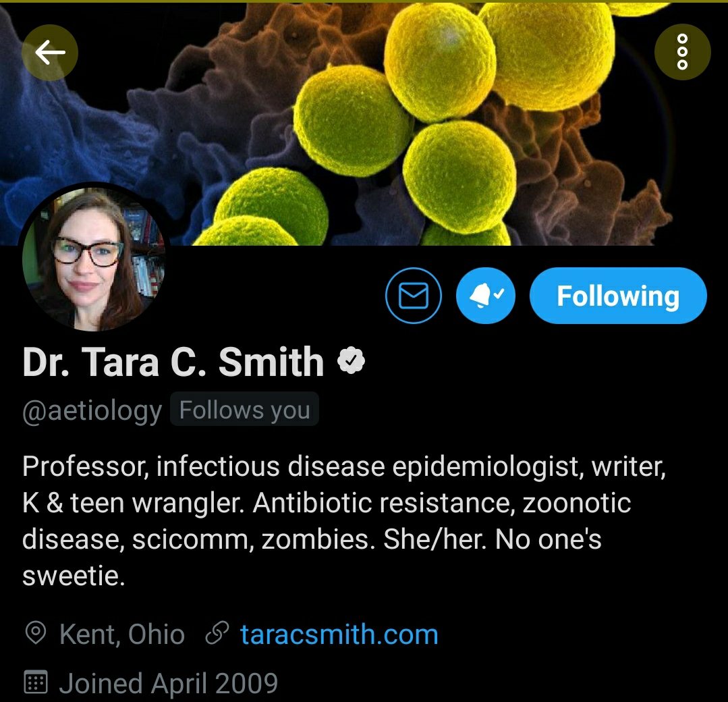
Task: Tap the @aetiology handle
Action: [92, 410]
